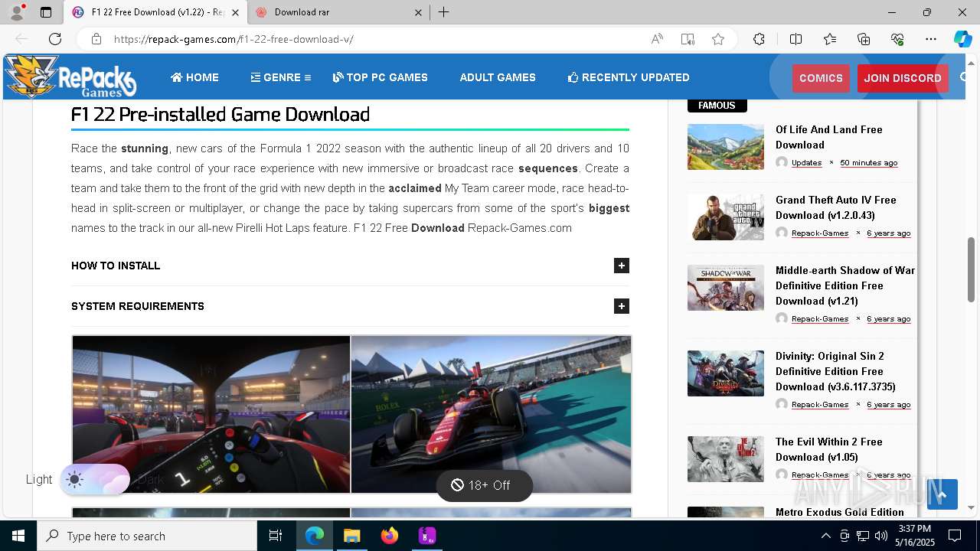Expand the SYSTEM REQUIREMENTS section
The width and height of the screenshot is (980, 551).
pyautogui.click(x=350, y=306)
